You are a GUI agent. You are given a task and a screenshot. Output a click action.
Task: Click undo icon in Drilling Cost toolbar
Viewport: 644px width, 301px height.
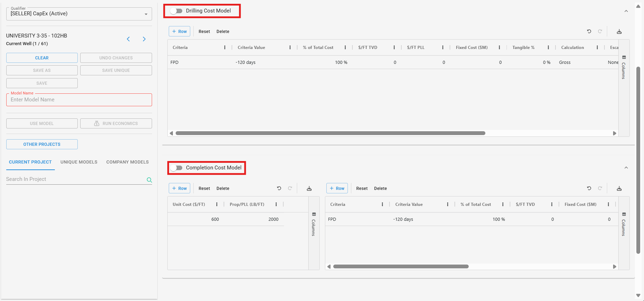coord(589,31)
